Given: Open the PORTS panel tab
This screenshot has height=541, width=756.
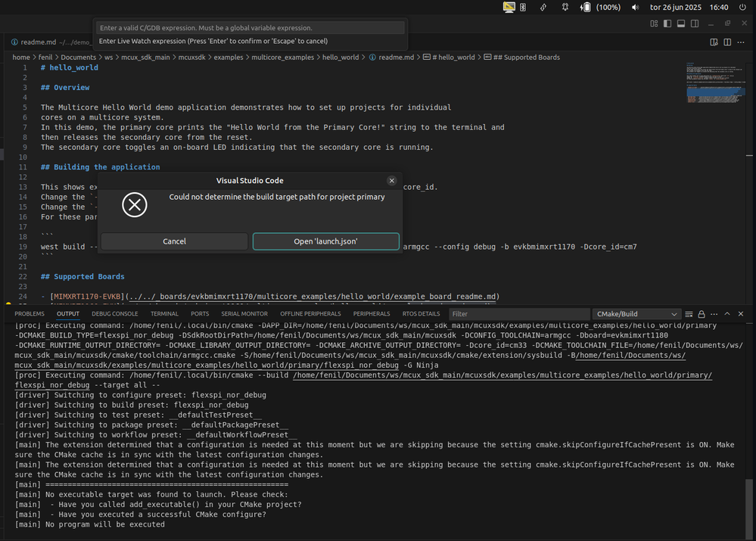Looking at the screenshot, I should pos(200,314).
